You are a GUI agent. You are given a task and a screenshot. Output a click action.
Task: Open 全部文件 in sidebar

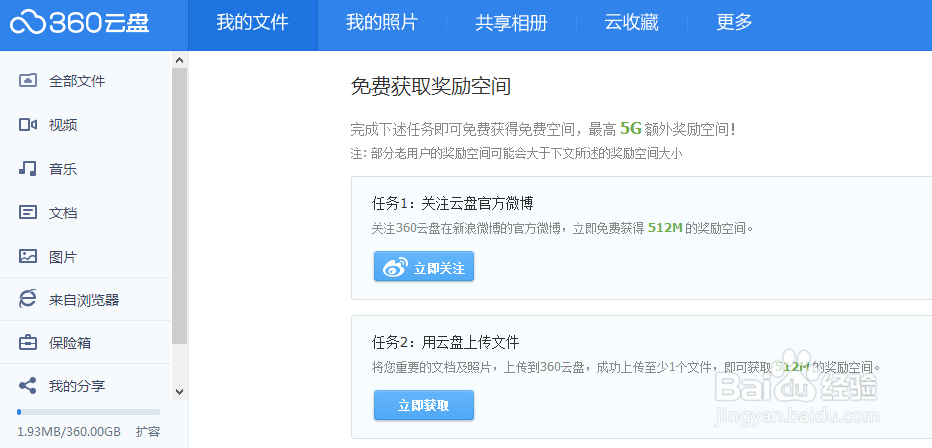[77, 81]
